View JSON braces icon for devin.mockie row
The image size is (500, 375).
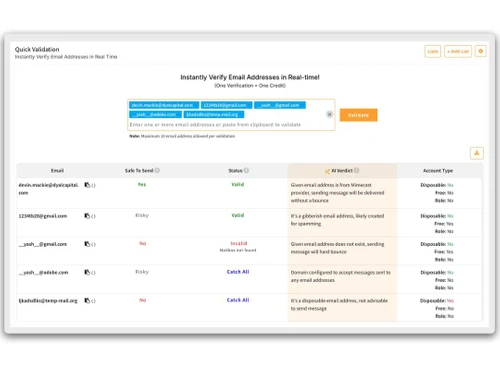point(93,185)
